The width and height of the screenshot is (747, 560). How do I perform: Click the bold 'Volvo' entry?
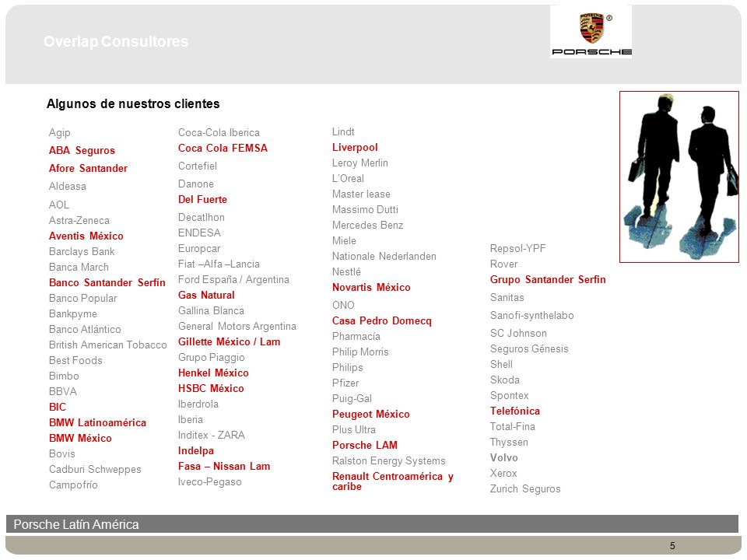click(504, 457)
